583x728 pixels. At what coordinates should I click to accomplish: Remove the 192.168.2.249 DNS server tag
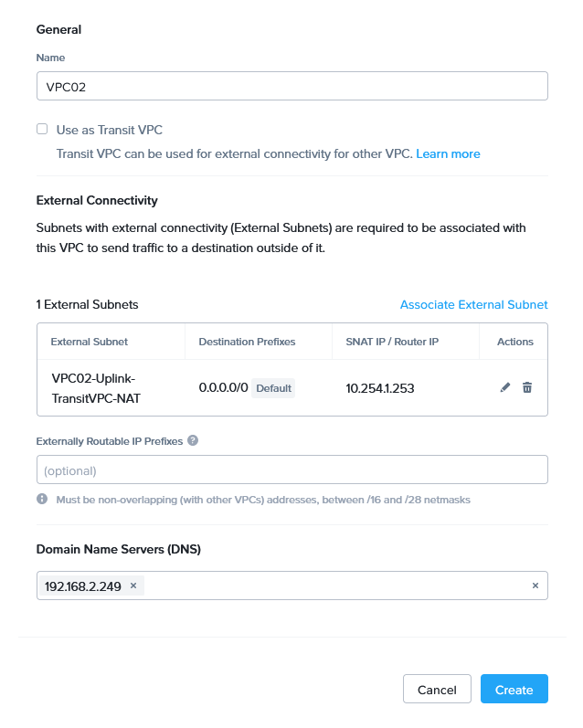(132, 586)
